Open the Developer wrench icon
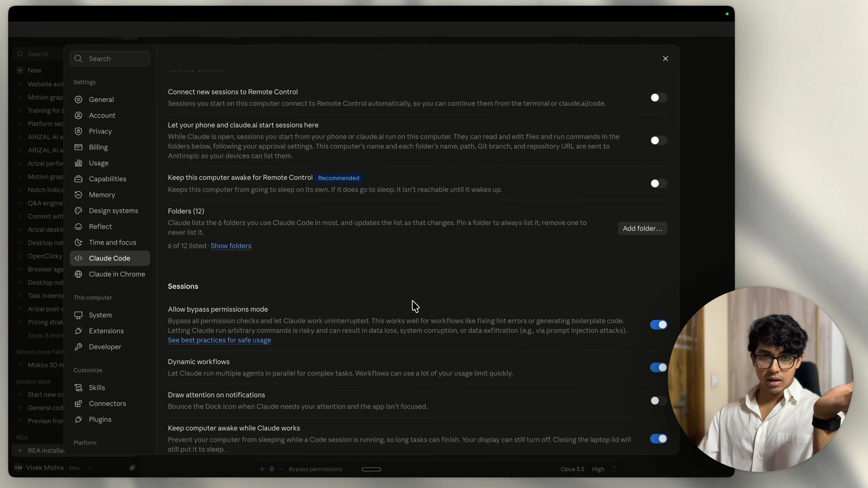The width and height of the screenshot is (868, 488). pos(78,347)
